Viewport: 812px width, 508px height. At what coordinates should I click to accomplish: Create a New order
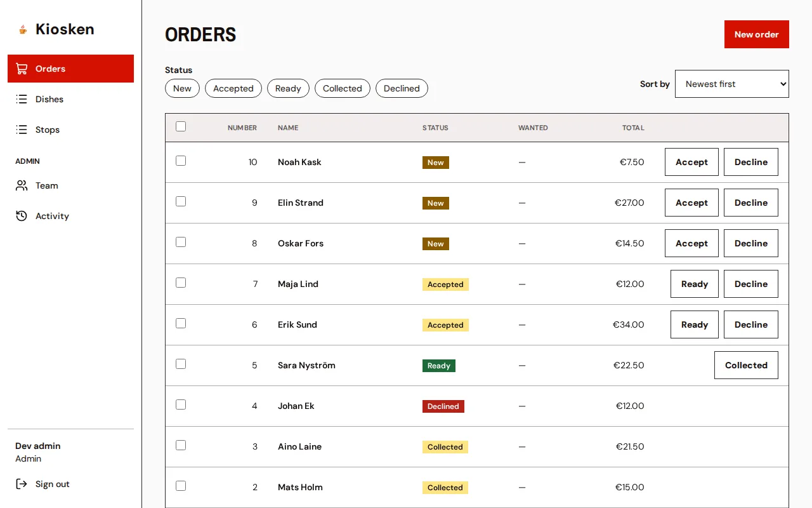(x=757, y=34)
